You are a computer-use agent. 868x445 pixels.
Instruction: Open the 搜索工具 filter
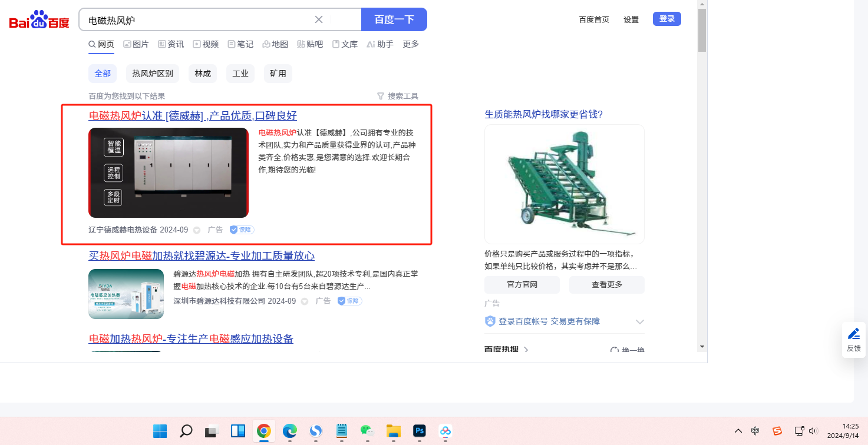(x=398, y=96)
